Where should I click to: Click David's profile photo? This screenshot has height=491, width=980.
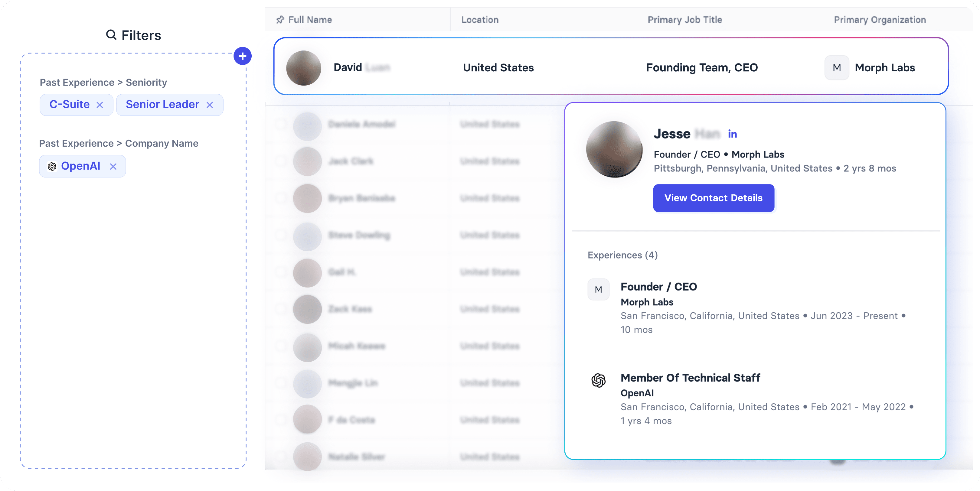[x=304, y=68]
